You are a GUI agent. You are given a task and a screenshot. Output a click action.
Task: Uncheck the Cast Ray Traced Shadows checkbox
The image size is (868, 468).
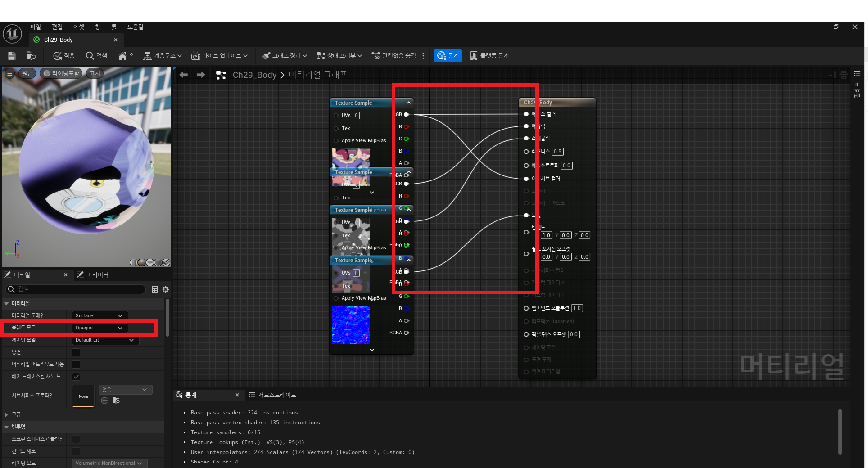pos(76,376)
